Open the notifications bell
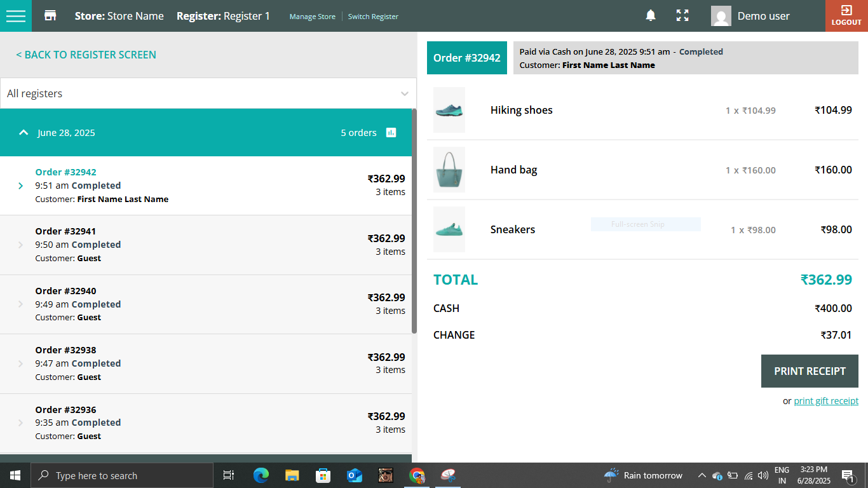The height and width of the screenshot is (488, 868). [651, 16]
